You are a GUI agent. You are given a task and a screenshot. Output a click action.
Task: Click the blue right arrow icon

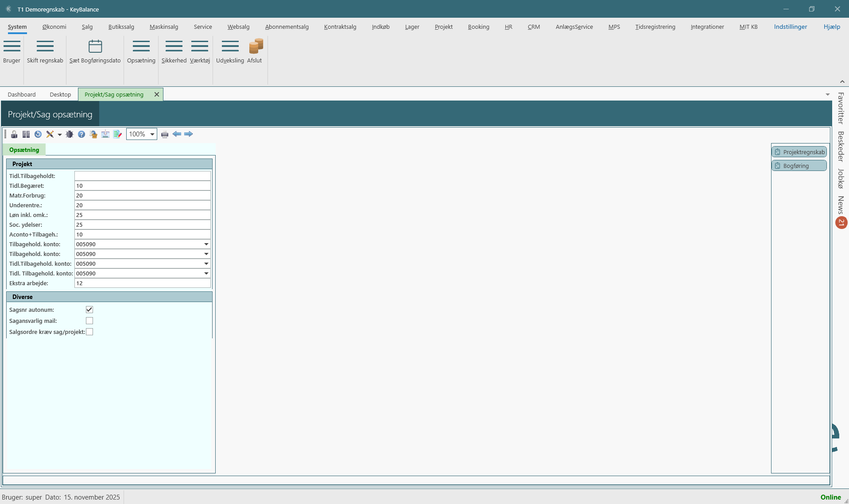point(189,134)
